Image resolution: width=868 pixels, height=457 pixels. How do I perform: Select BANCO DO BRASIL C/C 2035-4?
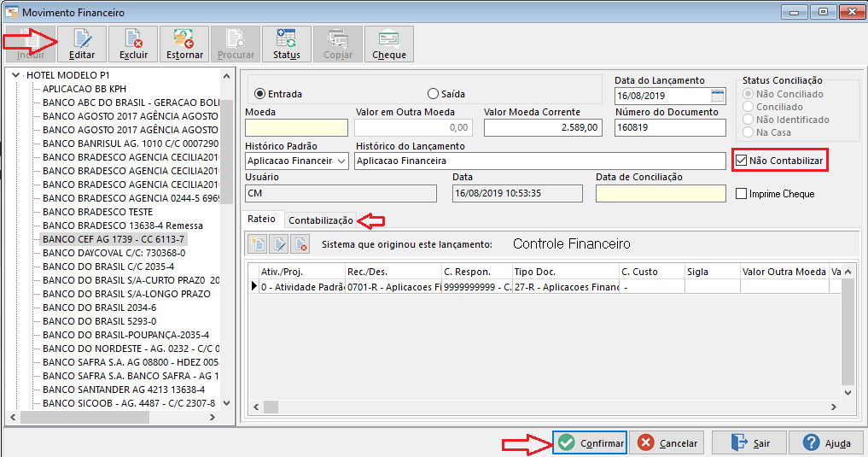(x=108, y=267)
